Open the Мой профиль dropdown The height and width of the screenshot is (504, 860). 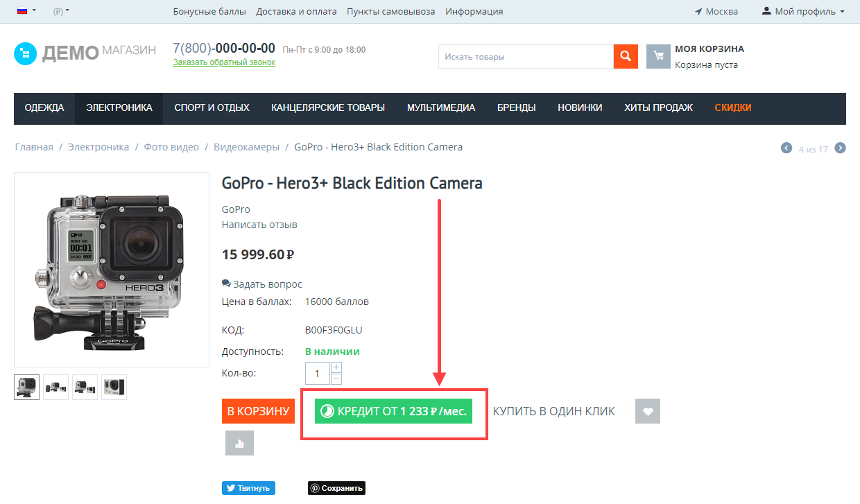(803, 11)
